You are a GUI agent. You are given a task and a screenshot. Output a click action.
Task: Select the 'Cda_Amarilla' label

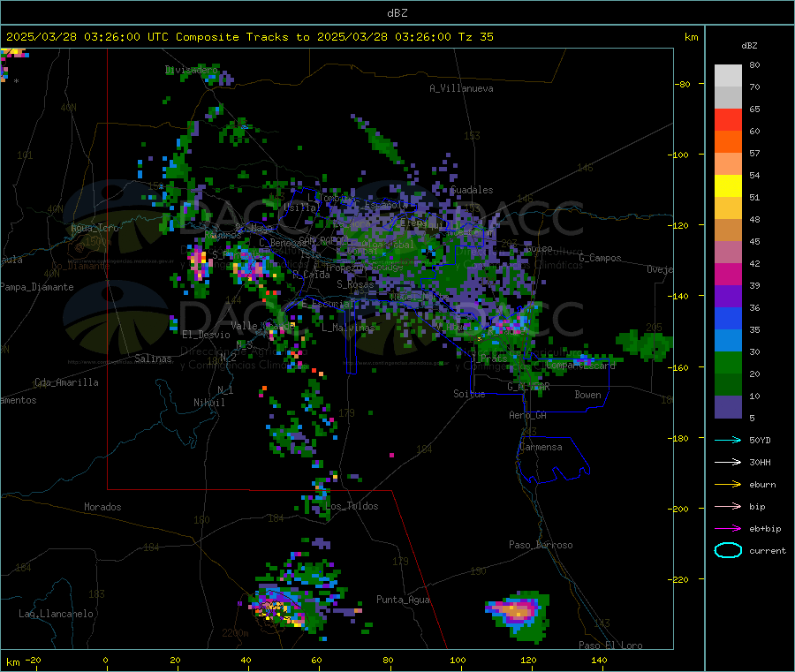click(66, 382)
